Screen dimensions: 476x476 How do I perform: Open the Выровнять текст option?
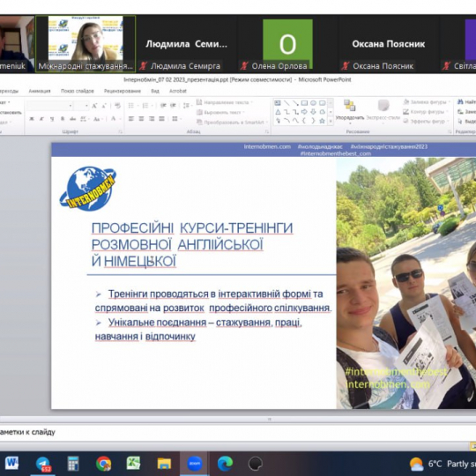(221, 112)
